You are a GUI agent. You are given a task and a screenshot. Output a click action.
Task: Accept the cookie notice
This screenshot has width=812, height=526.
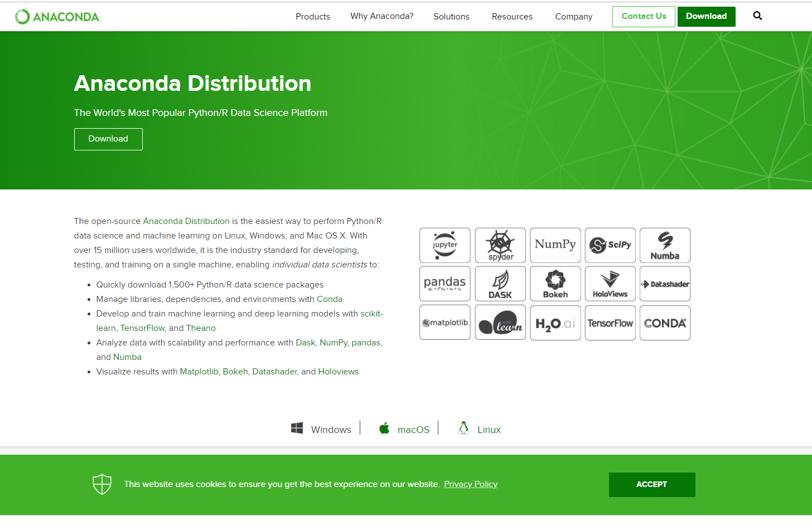[x=652, y=485]
